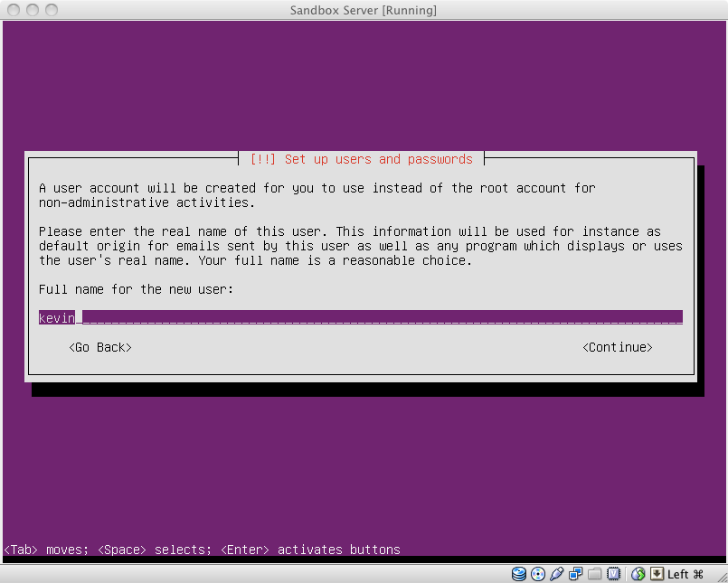
Task: Click the 'Full name for the new user:' label
Action: [x=136, y=289]
